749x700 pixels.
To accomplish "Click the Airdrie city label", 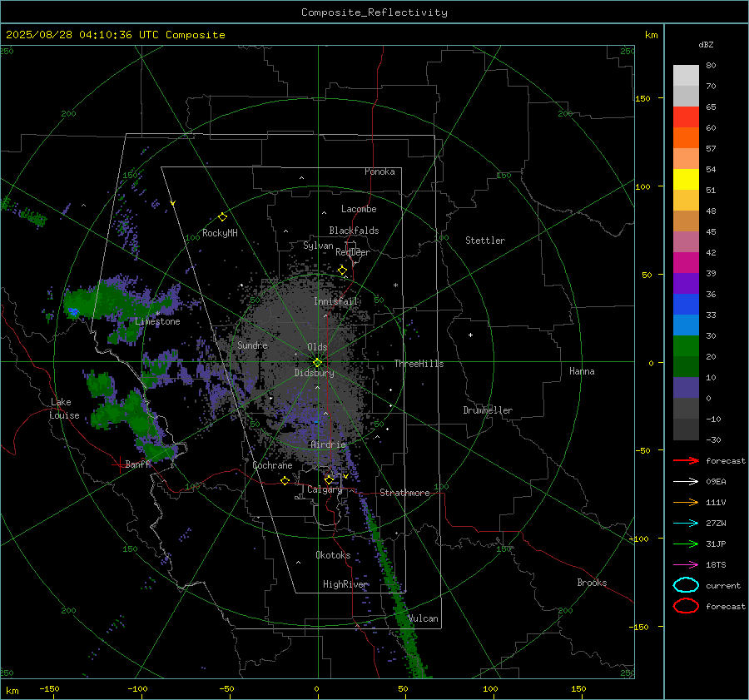I will click(x=328, y=444).
